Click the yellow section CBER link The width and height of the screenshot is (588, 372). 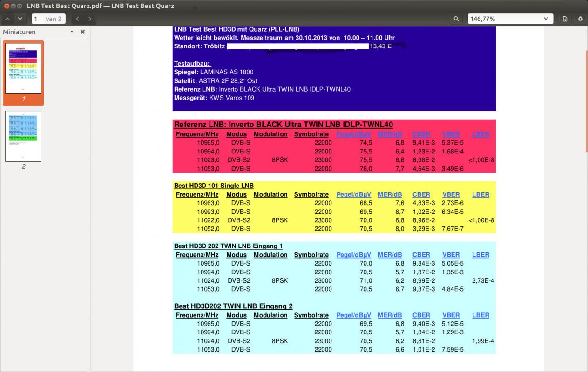point(421,195)
